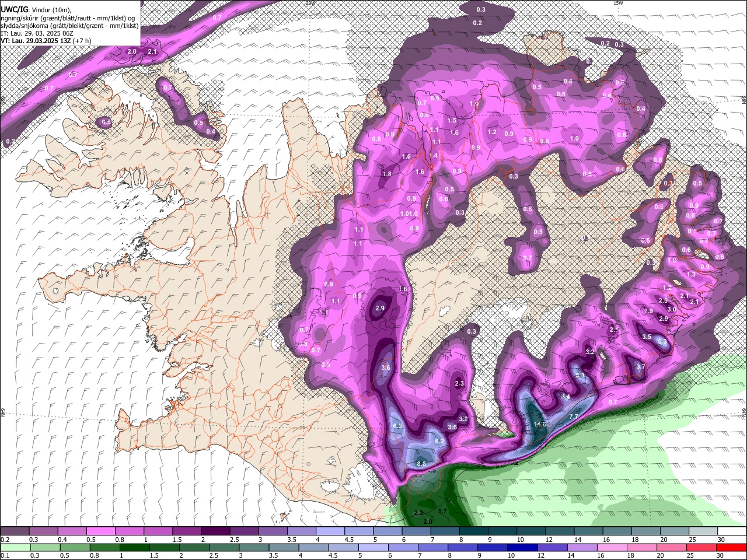Click the bright pink swatch between 0.5 and 0.8 in the upper legend row
This screenshot has height=560, width=747.
pos(100,531)
